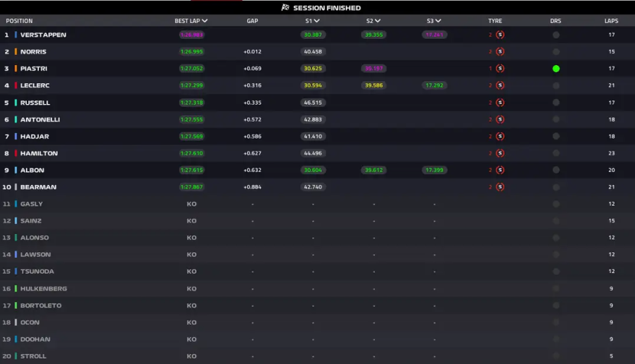Click the Laps column header

[611, 21]
